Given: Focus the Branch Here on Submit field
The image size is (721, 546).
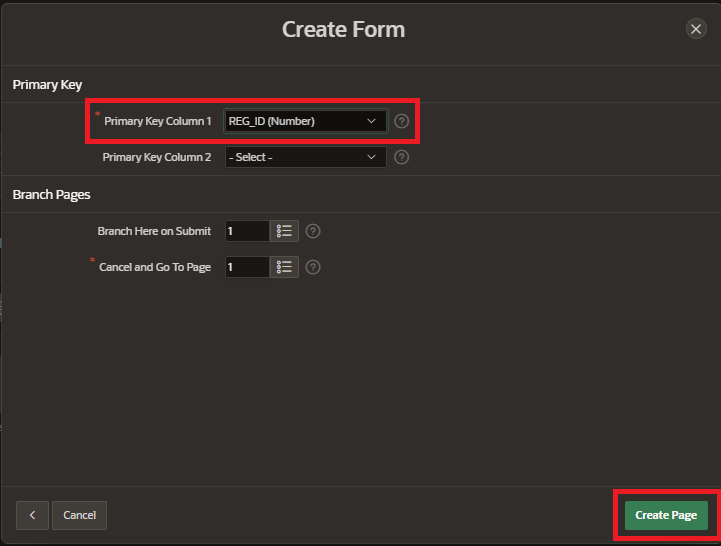Looking at the screenshot, I should [x=247, y=231].
